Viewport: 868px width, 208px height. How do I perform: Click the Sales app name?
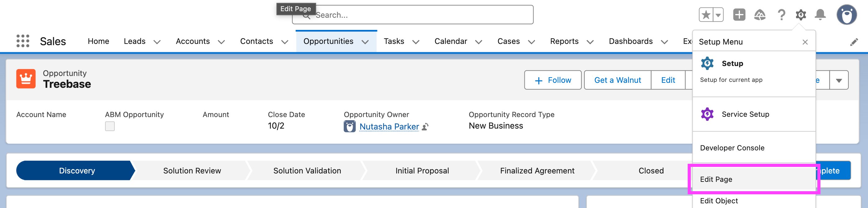53,41
